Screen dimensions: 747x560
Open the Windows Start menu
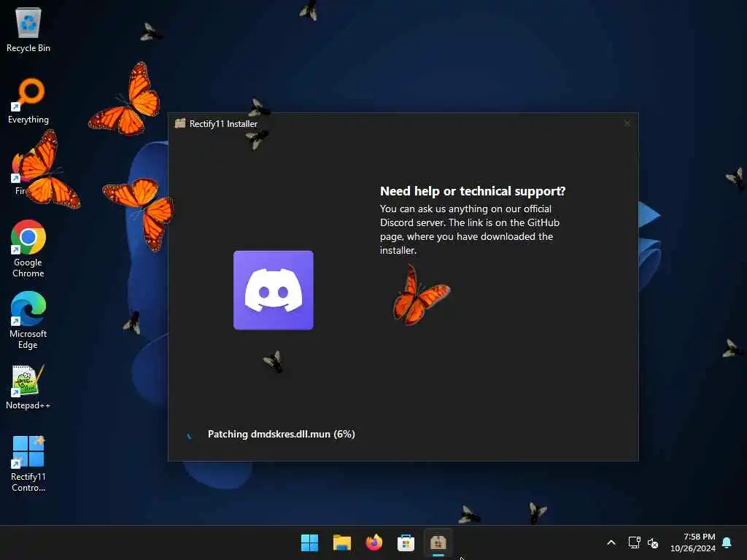[309, 542]
